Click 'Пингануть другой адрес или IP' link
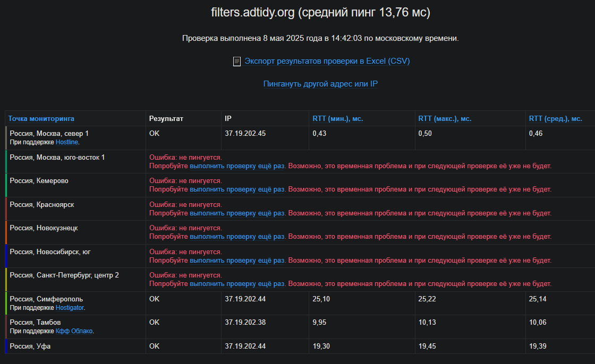 pos(321,84)
